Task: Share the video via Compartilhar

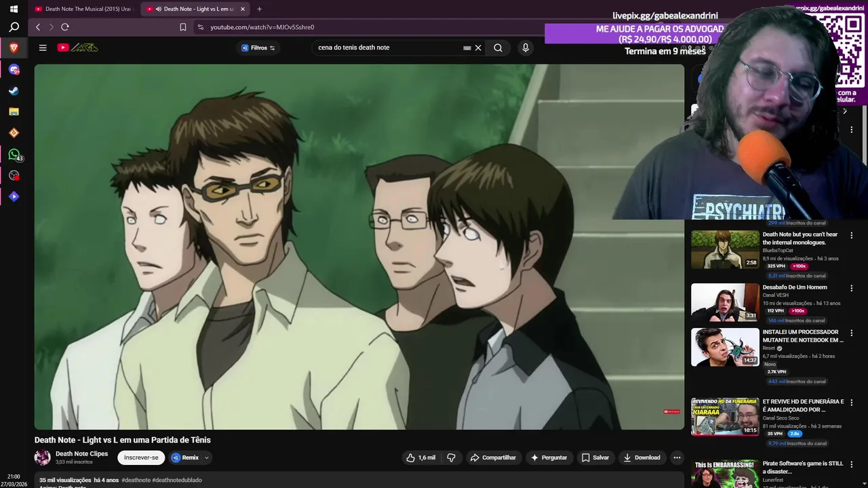Action: tap(493, 457)
